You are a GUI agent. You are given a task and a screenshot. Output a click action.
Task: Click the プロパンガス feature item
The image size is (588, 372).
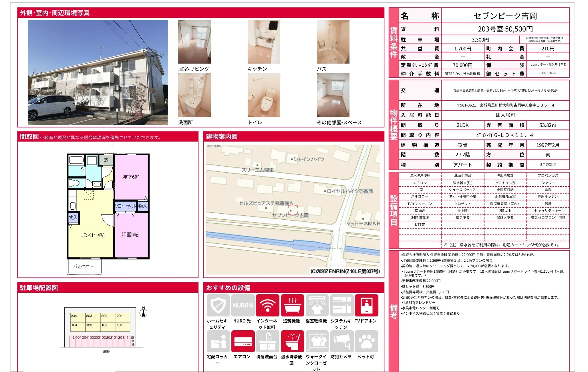(548, 176)
